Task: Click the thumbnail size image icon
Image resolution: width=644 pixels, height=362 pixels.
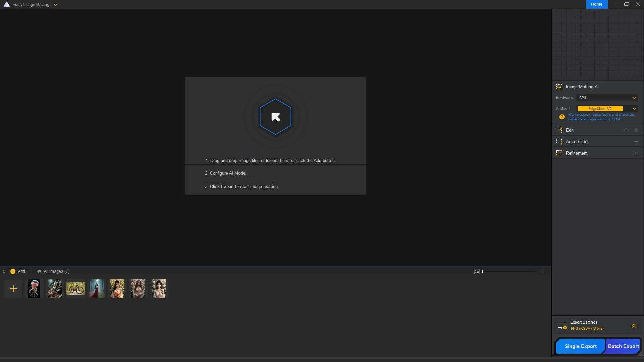Action: point(477,271)
